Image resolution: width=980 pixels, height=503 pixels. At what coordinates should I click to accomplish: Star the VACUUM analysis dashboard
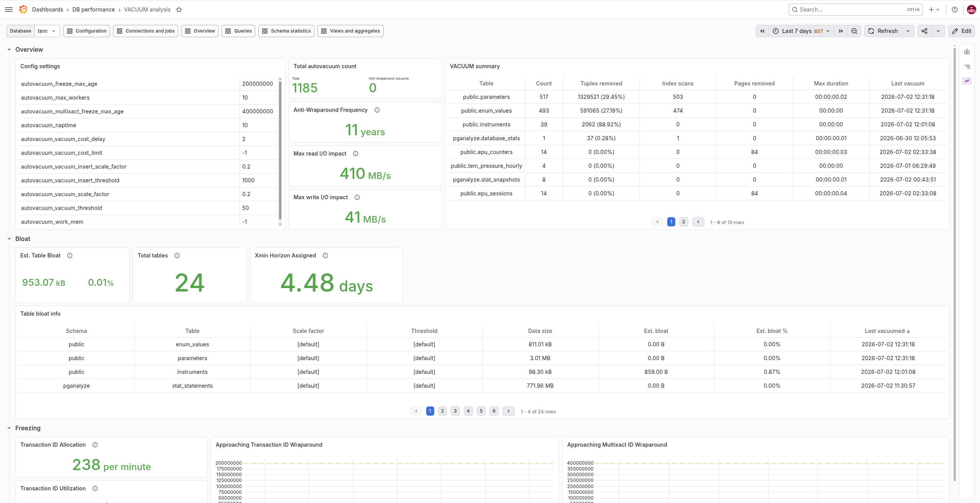pyautogui.click(x=179, y=10)
